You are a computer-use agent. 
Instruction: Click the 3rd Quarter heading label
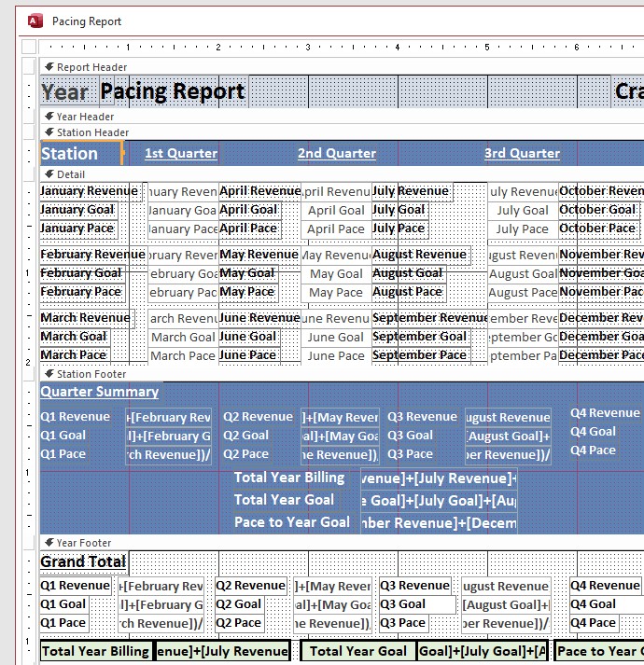[522, 153]
